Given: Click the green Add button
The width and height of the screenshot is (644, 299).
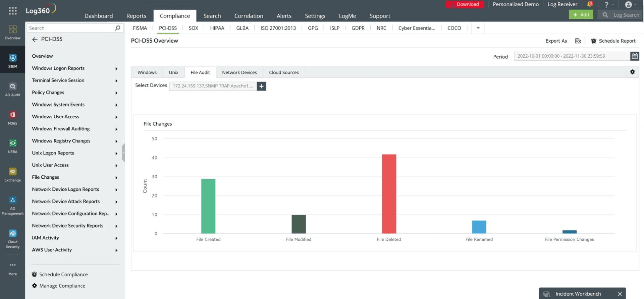Looking at the screenshot, I should (581, 15).
